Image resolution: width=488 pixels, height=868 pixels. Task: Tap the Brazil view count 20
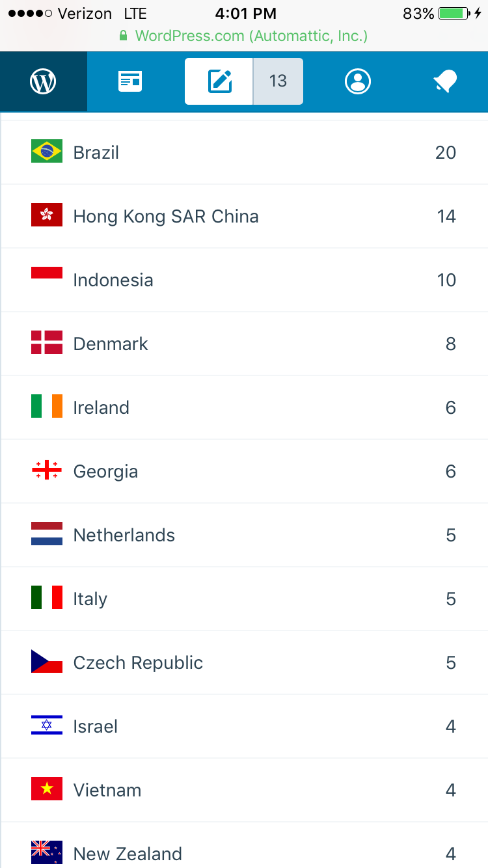pos(446,152)
